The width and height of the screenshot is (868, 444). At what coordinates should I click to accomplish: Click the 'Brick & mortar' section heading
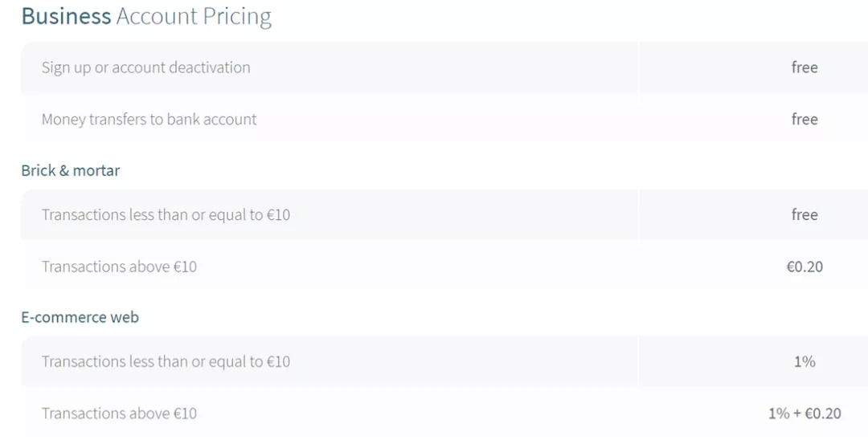[x=70, y=170]
